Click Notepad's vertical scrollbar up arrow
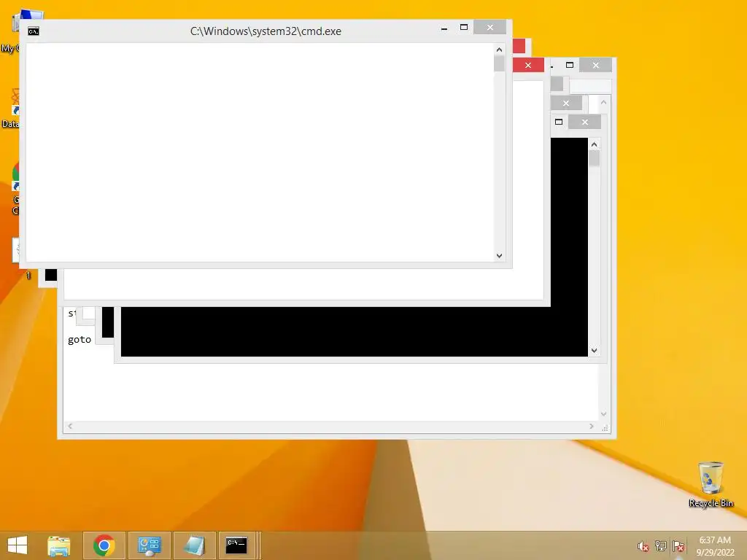Screen dimensions: 747x560 click(603, 102)
